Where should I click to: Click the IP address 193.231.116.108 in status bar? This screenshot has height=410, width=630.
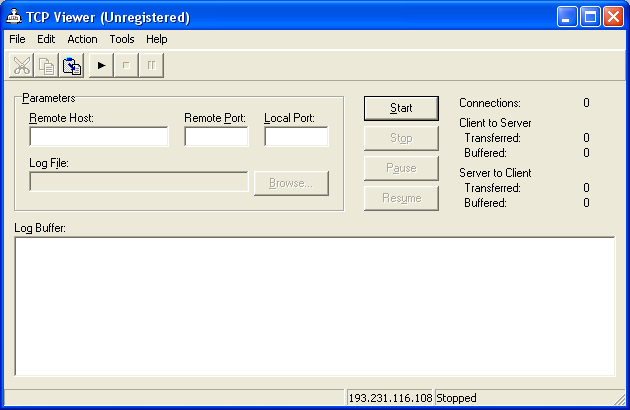[x=390, y=398]
